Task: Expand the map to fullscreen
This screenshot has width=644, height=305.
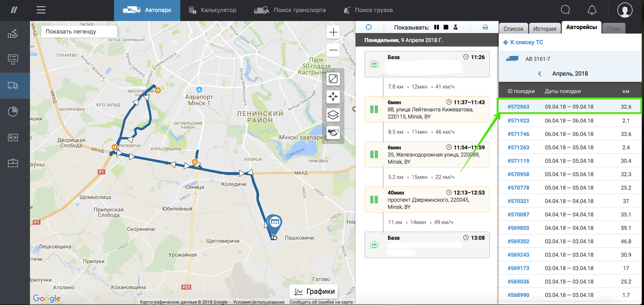Action: click(333, 79)
